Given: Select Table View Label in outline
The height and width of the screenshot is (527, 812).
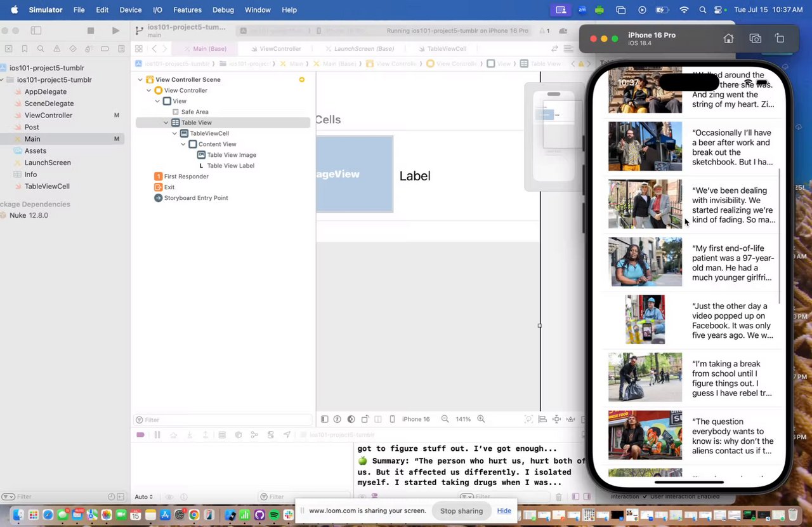Looking at the screenshot, I should coord(230,166).
